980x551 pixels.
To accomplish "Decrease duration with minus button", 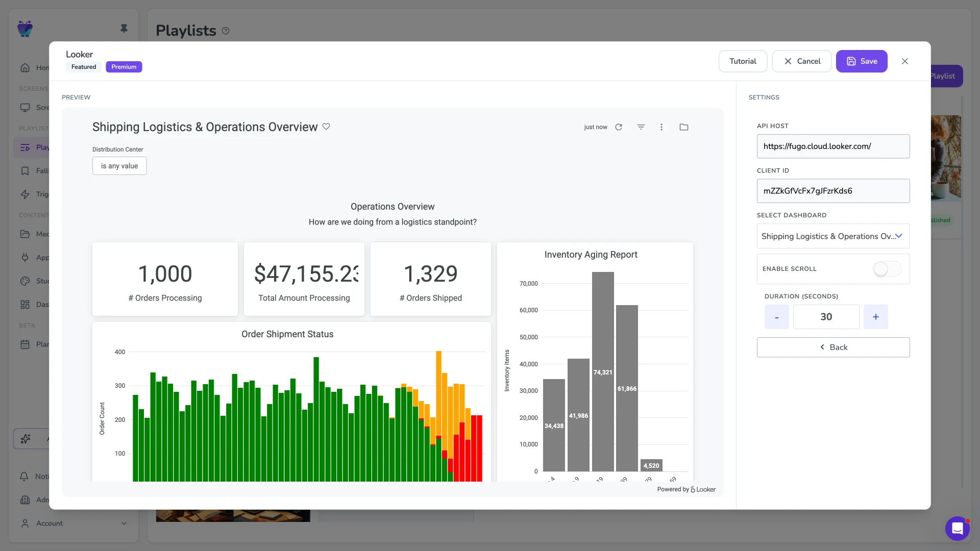I will 776,317.
